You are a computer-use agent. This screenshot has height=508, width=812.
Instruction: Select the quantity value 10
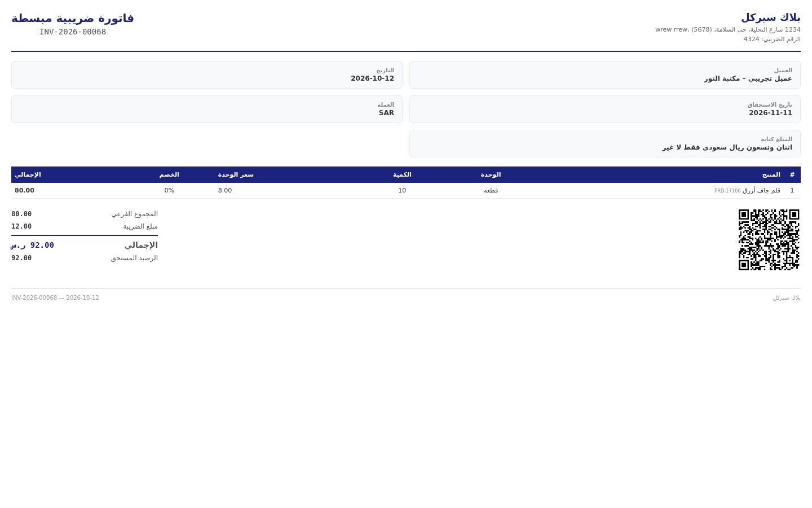(x=402, y=191)
